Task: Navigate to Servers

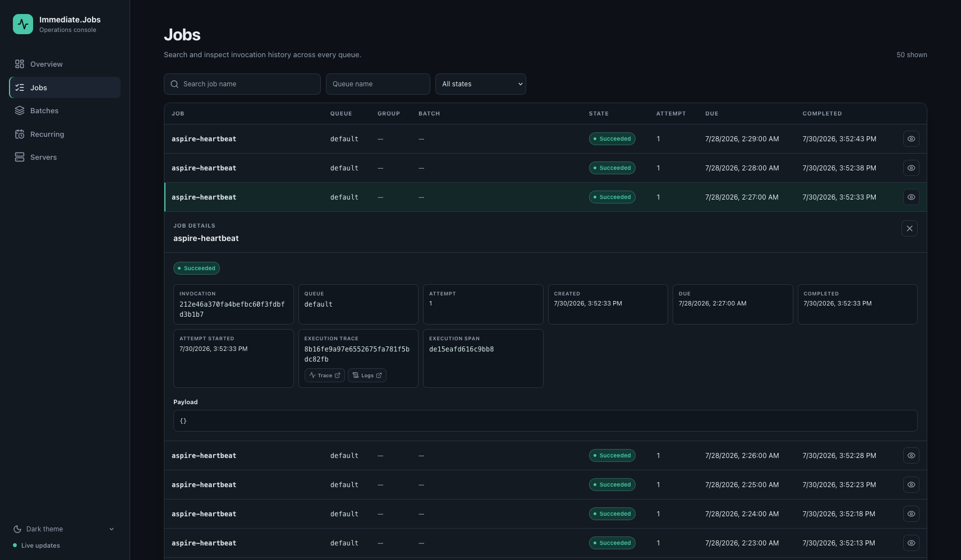Action: [65, 157]
